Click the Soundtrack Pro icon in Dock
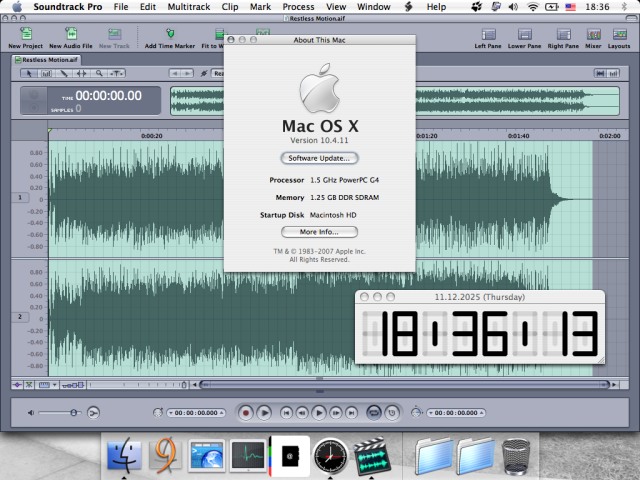 click(371, 456)
